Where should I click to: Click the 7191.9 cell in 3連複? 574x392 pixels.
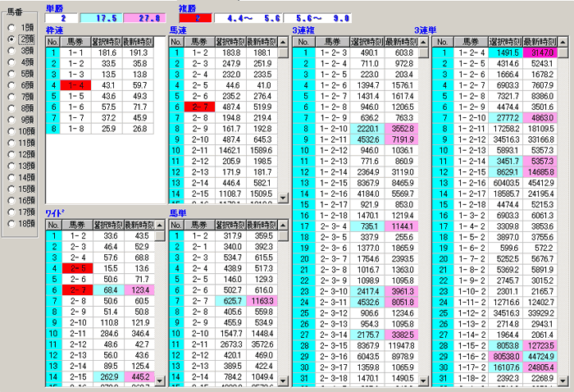click(x=402, y=139)
